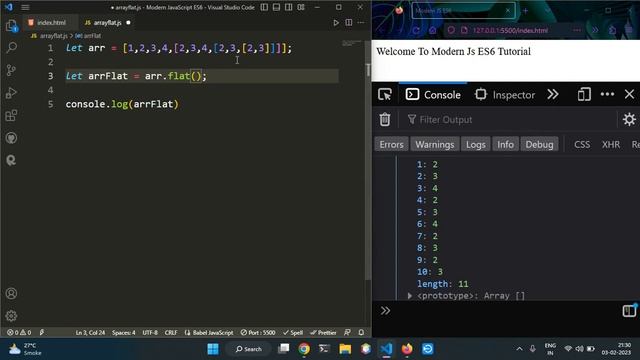Change line ending via CRLF item
640x360 pixels.
(x=171, y=333)
